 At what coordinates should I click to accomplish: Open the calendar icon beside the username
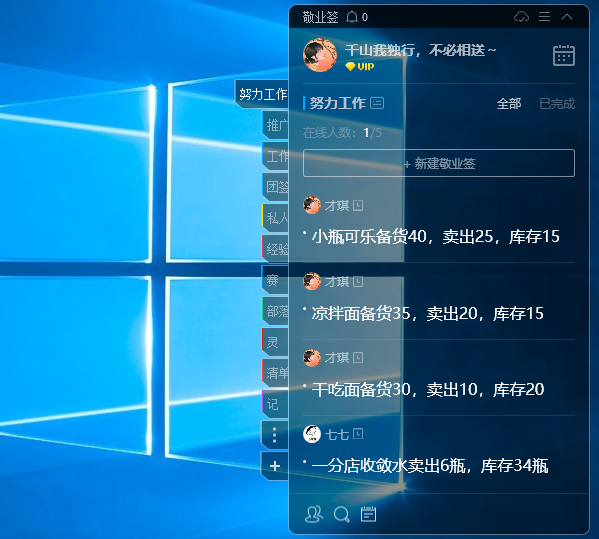click(x=564, y=55)
